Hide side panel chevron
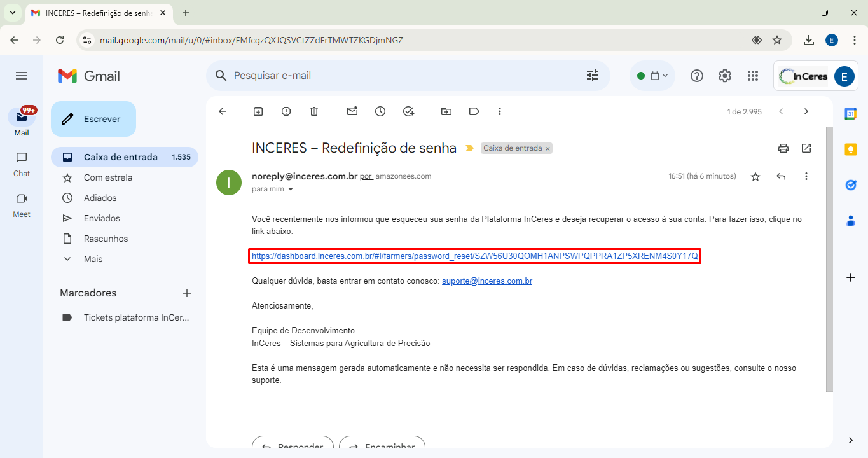The image size is (868, 458). click(851, 440)
